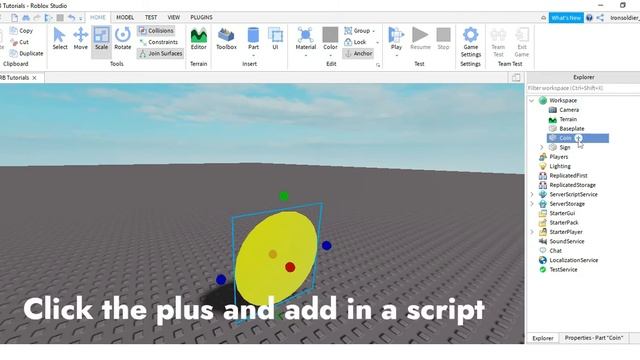
Task: Open Game Settings
Action: [470, 42]
